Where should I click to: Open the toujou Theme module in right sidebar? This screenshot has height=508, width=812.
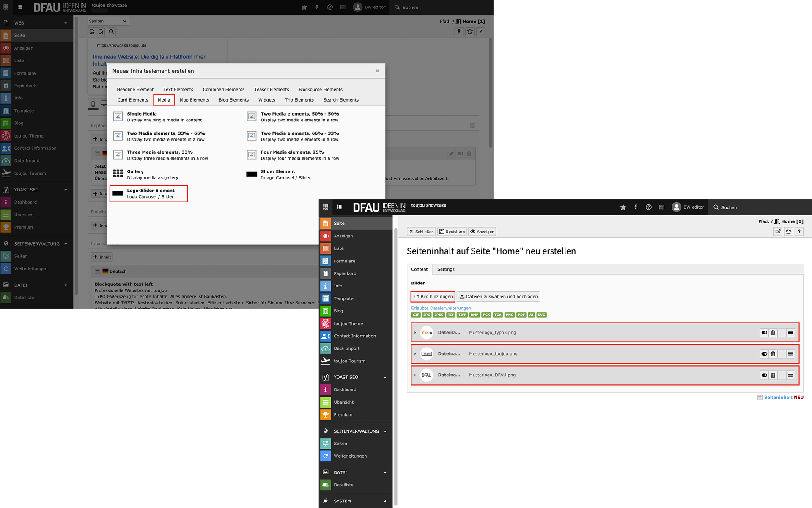348,324
